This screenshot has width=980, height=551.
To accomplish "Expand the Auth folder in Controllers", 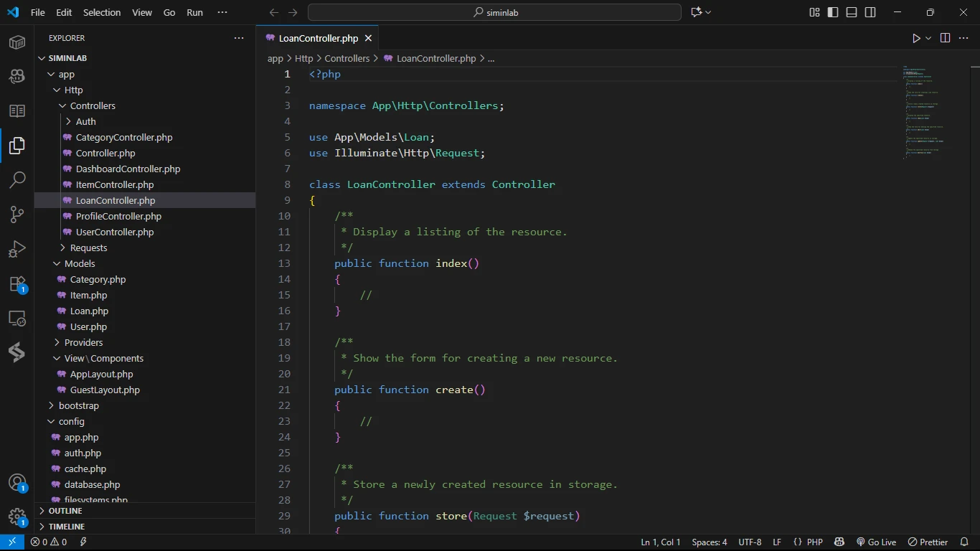I will click(85, 121).
